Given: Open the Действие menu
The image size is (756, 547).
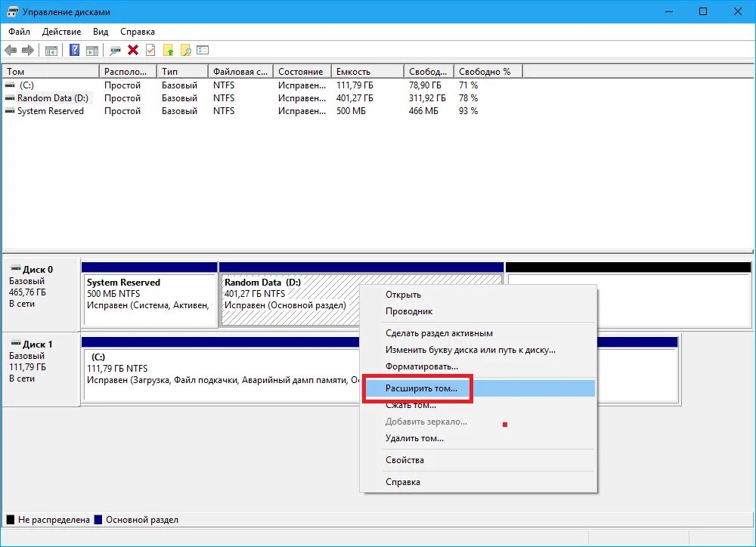Looking at the screenshot, I should (61, 32).
